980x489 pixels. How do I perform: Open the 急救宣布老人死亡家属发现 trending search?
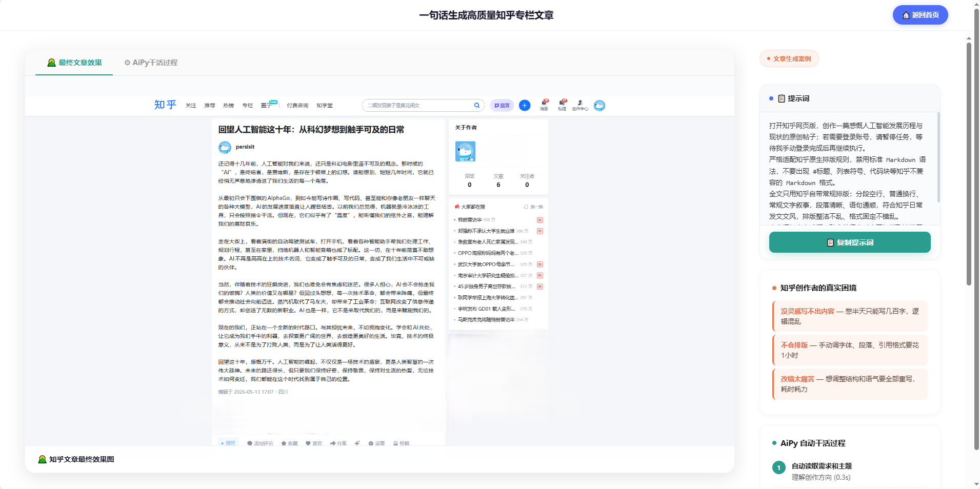tap(488, 242)
